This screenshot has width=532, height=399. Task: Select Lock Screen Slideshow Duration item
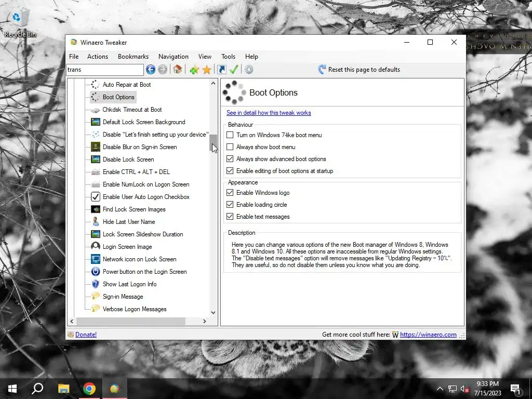coord(143,234)
